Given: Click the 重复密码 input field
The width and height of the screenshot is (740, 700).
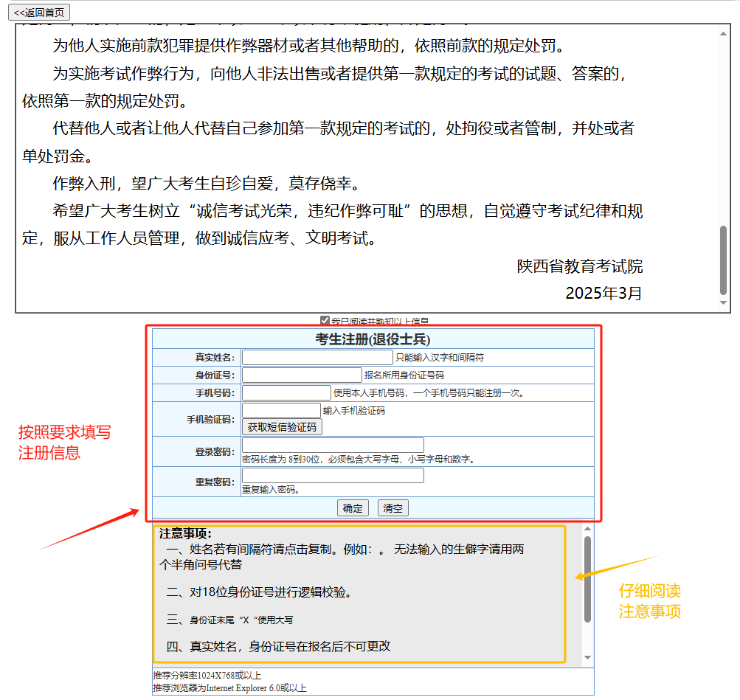Looking at the screenshot, I should [x=332, y=475].
